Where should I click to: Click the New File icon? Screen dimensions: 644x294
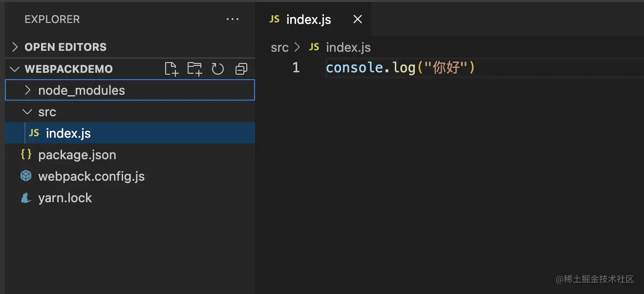[x=171, y=69]
